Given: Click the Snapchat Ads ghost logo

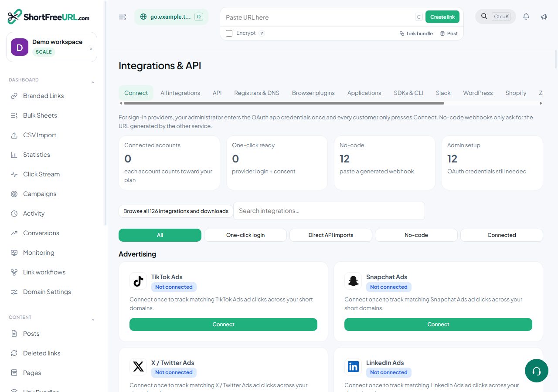Looking at the screenshot, I should (353, 281).
